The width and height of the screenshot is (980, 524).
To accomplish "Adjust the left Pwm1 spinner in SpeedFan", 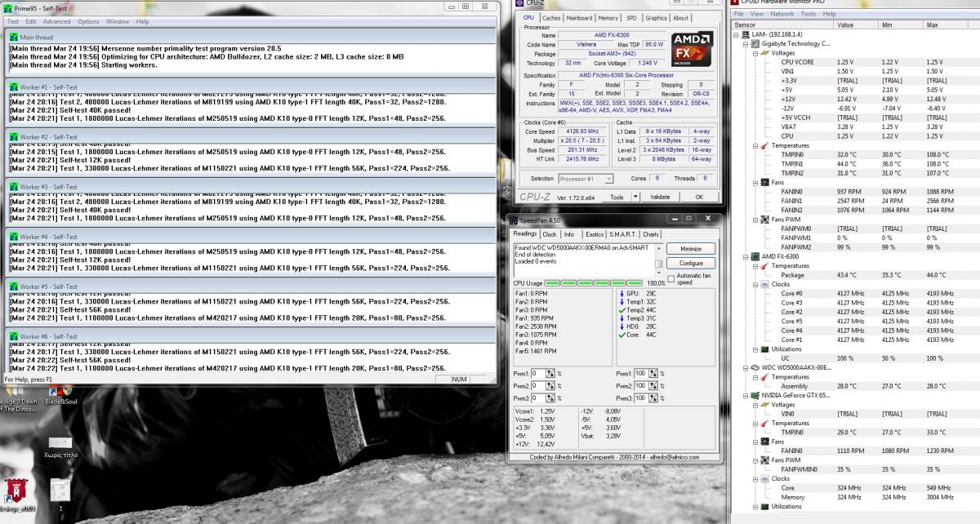I will click(550, 373).
